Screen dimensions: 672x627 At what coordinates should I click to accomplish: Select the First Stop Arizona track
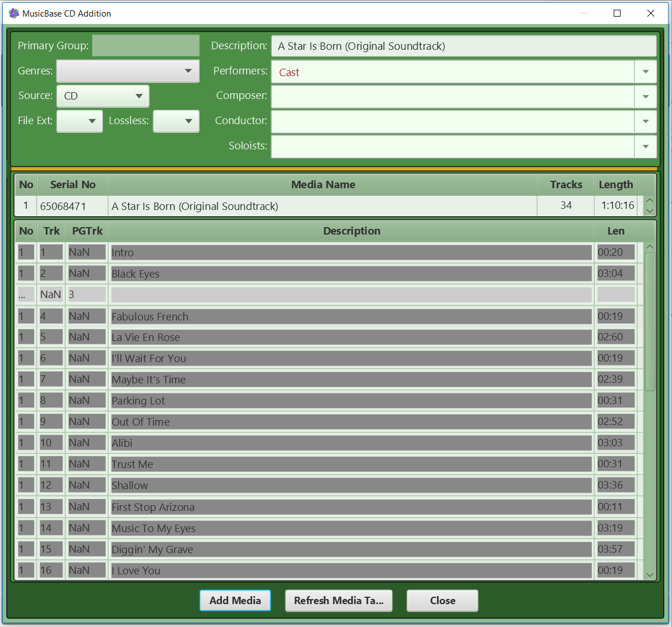[351, 507]
